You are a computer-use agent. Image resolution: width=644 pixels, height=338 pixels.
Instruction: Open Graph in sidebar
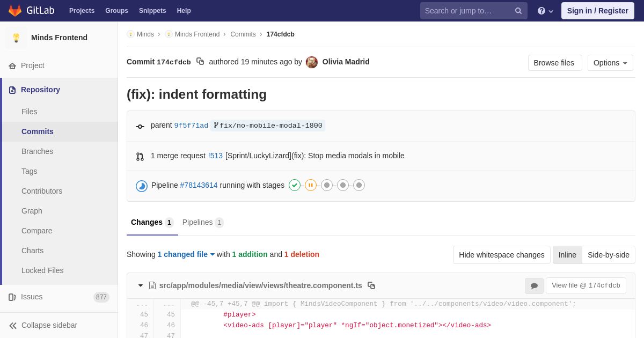32,211
